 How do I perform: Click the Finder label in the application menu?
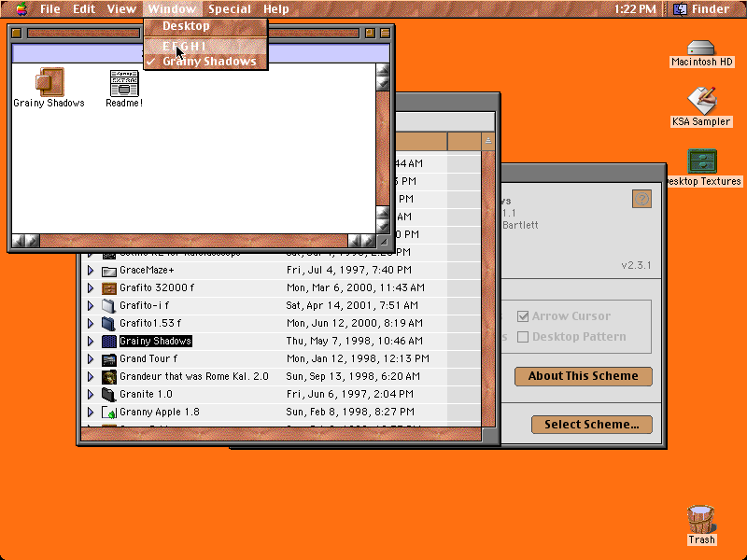point(711,9)
